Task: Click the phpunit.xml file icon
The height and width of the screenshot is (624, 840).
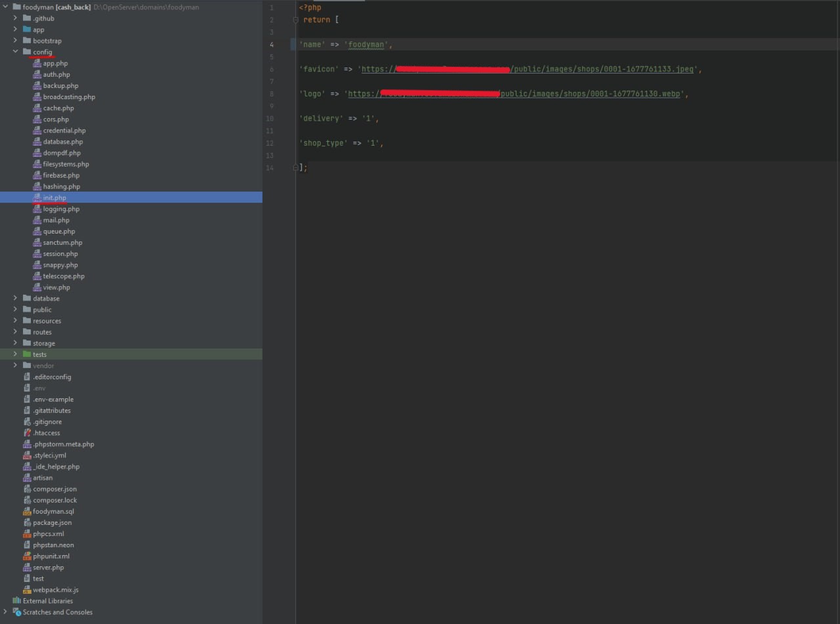Action: click(x=27, y=556)
